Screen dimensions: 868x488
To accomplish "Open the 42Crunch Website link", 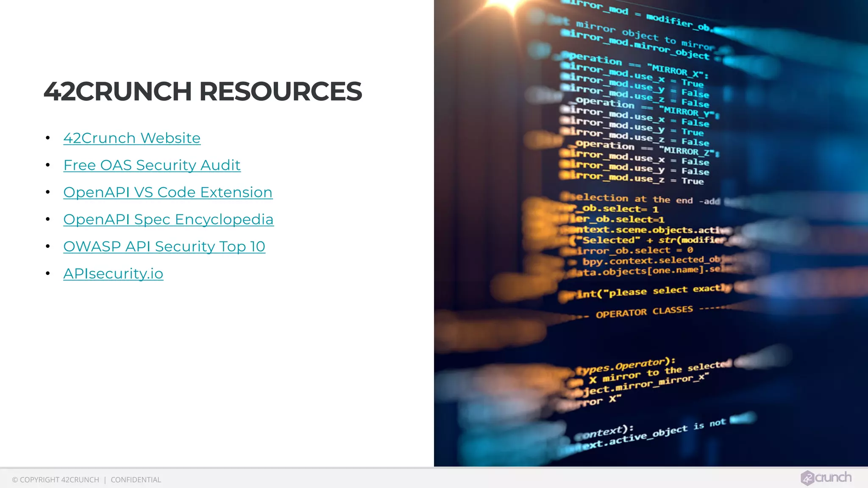I will (x=132, y=138).
